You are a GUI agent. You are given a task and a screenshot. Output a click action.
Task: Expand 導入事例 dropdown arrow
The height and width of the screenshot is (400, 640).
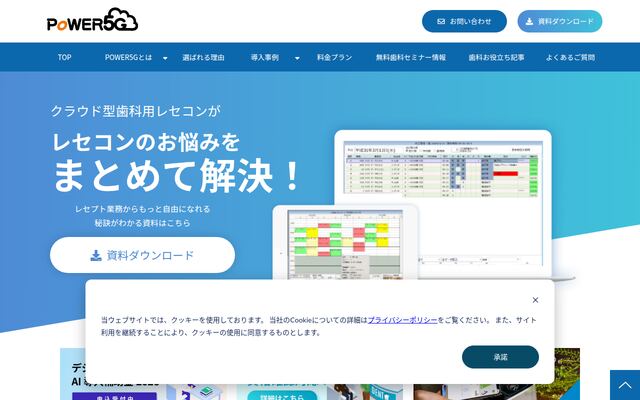tap(297, 58)
